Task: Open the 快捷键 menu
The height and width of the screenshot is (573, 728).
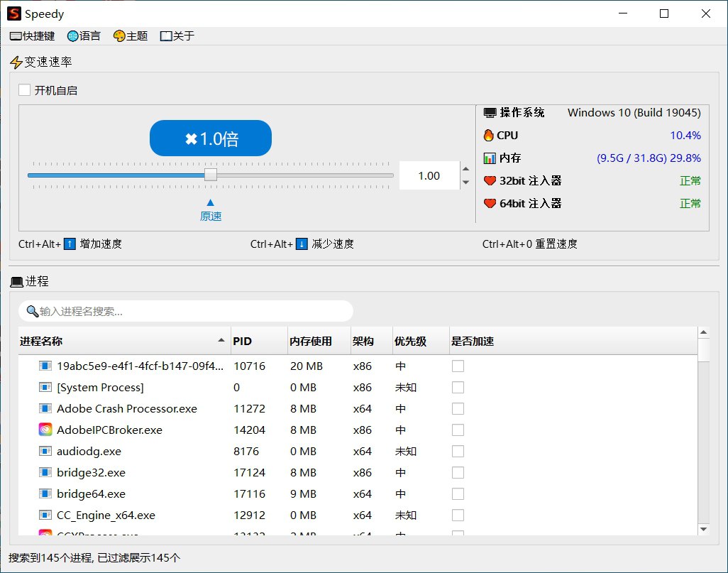Action: (x=32, y=36)
